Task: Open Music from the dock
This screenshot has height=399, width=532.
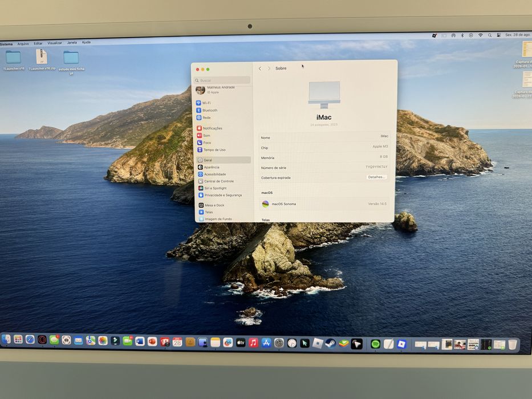Action: pyautogui.click(x=253, y=343)
